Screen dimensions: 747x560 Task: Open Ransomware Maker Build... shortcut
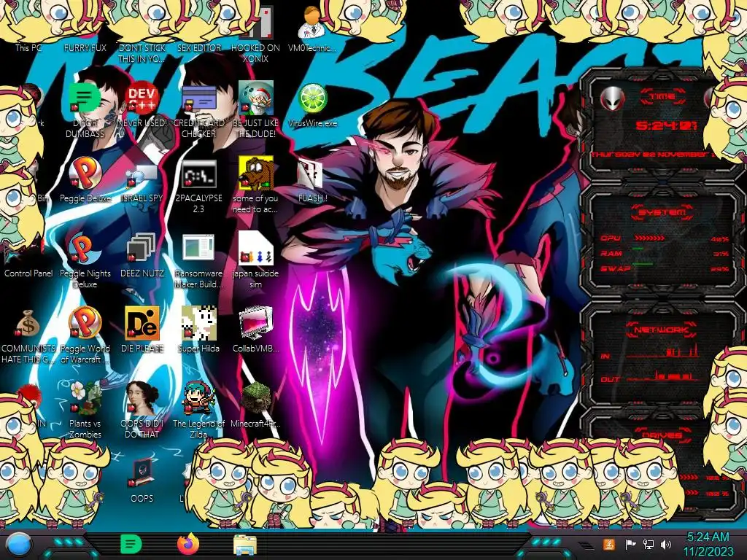(198, 261)
